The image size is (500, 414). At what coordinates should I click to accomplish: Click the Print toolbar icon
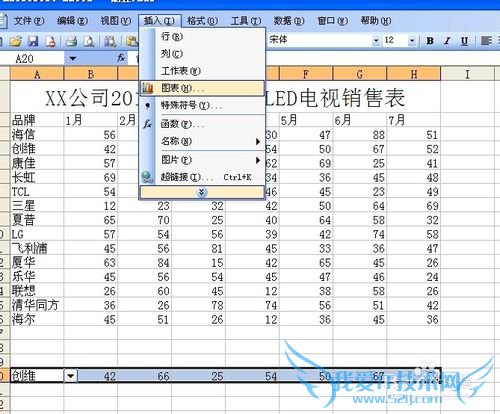[x=71, y=41]
